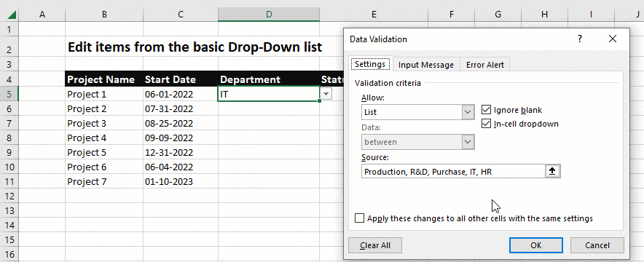Screen dimensions: 644x262
Task: Select the date cell 09-09-2022
Action: pos(181,138)
